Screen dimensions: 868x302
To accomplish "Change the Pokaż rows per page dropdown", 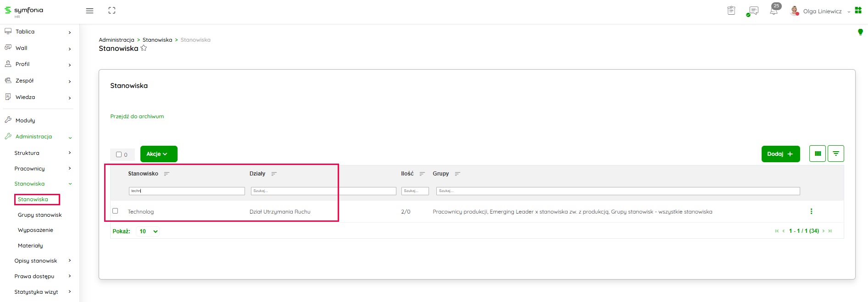I will pos(148,231).
